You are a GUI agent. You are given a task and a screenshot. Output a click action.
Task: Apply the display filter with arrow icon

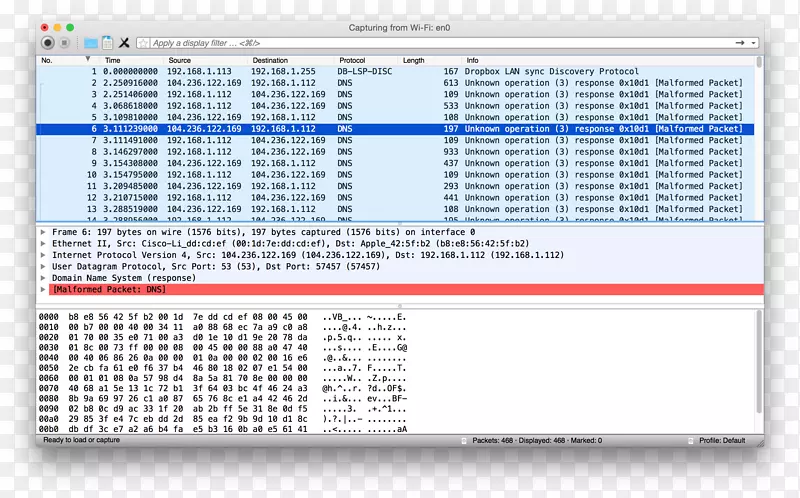(x=740, y=43)
